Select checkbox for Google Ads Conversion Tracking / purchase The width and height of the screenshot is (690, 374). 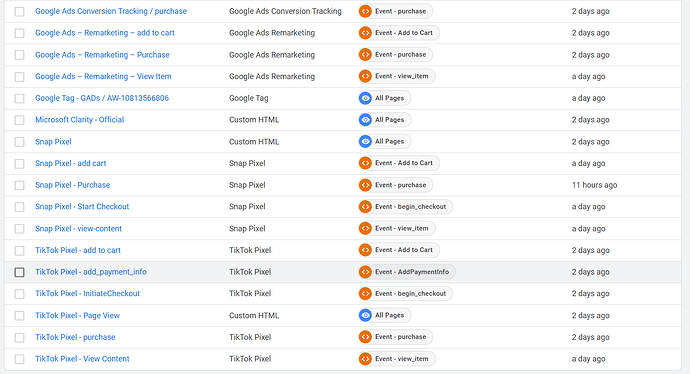coord(19,11)
